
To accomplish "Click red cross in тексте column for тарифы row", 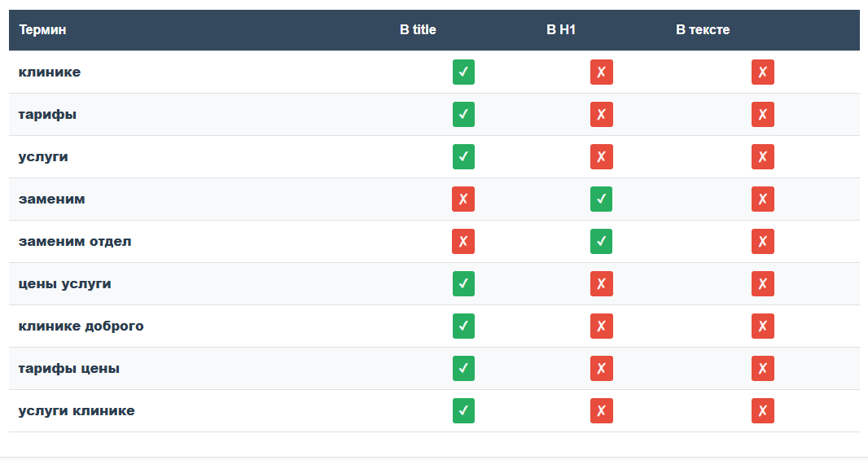I will pos(762,115).
